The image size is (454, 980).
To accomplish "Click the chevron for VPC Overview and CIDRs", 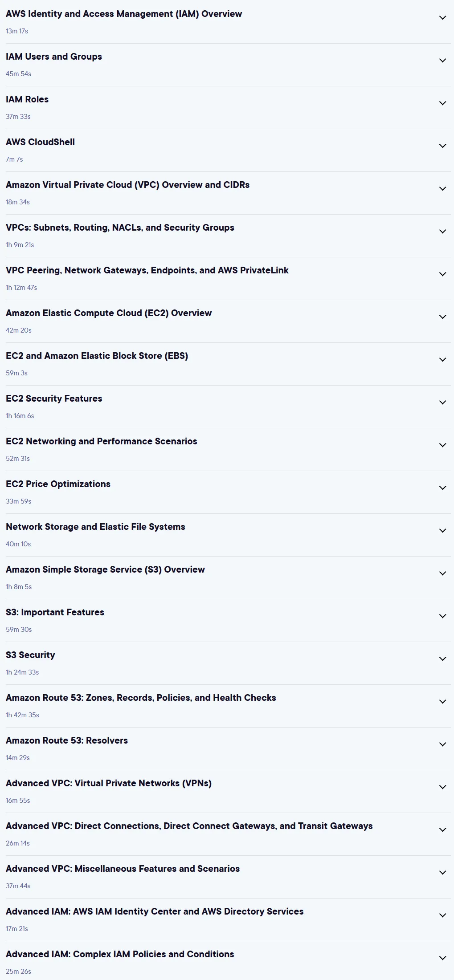I will 442,189.
